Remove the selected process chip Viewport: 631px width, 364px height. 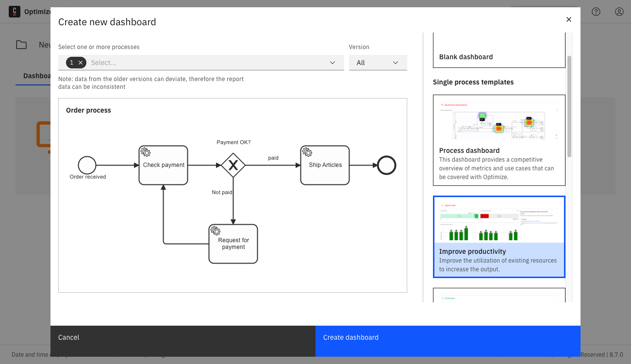(81, 62)
